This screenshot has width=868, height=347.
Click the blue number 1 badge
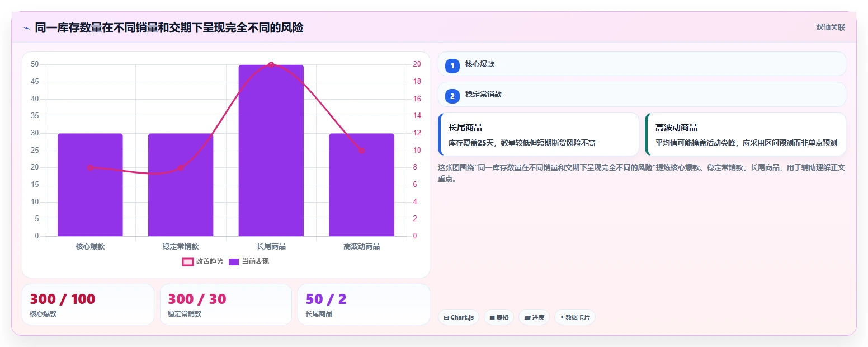[452, 65]
